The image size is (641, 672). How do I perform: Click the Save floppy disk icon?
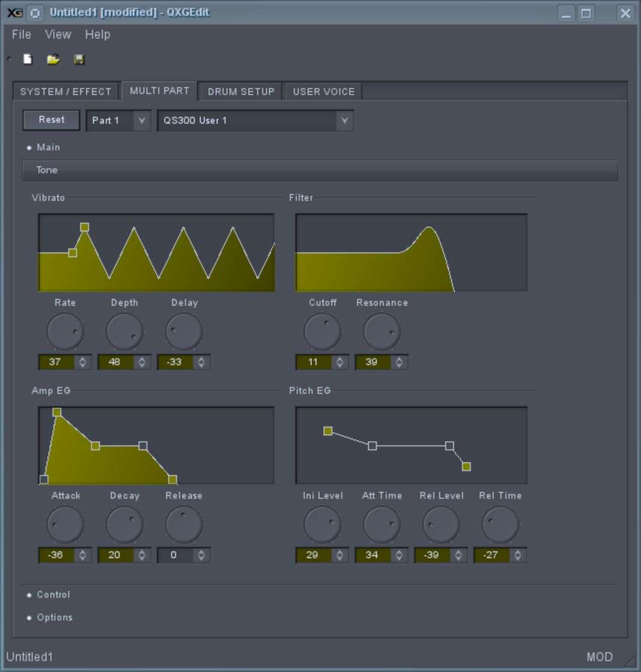coord(79,59)
